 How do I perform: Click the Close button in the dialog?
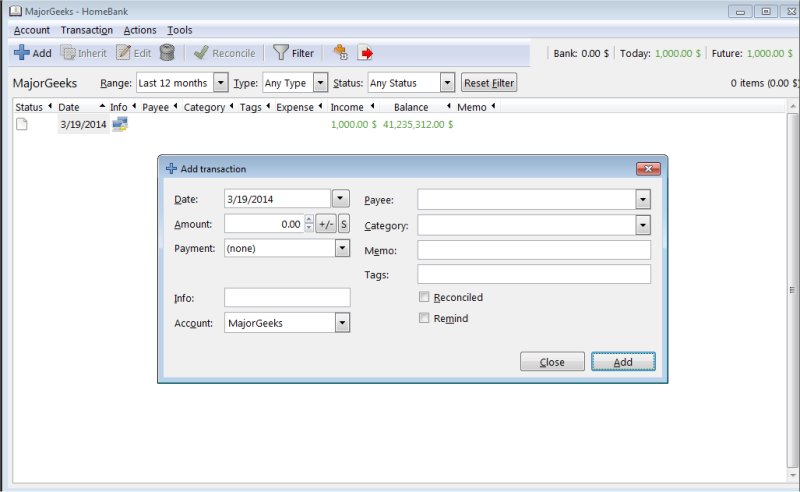[x=552, y=362]
